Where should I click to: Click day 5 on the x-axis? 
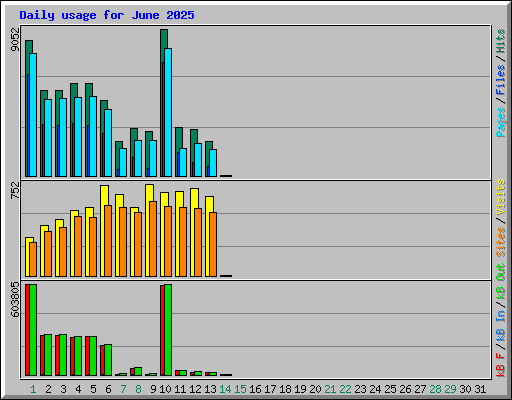pyautogui.click(x=93, y=389)
